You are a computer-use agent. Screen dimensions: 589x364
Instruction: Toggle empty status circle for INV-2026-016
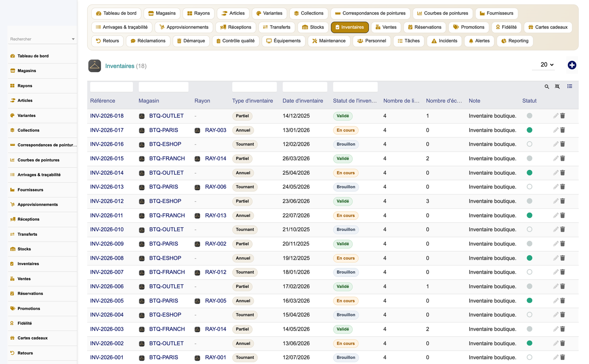[x=529, y=144]
